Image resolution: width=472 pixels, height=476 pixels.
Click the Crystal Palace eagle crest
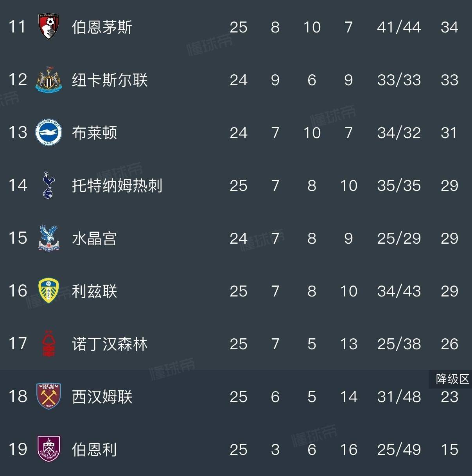pyautogui.click(x=48, y=238)
